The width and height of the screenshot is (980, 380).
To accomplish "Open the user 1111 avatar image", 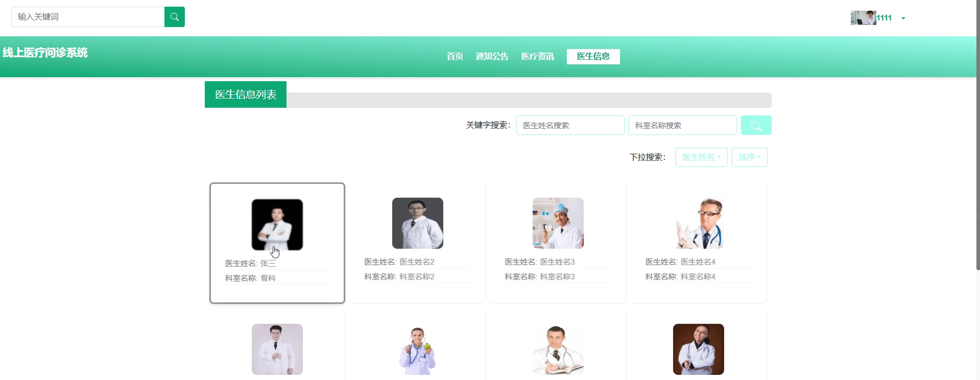I will pos(863,18).
